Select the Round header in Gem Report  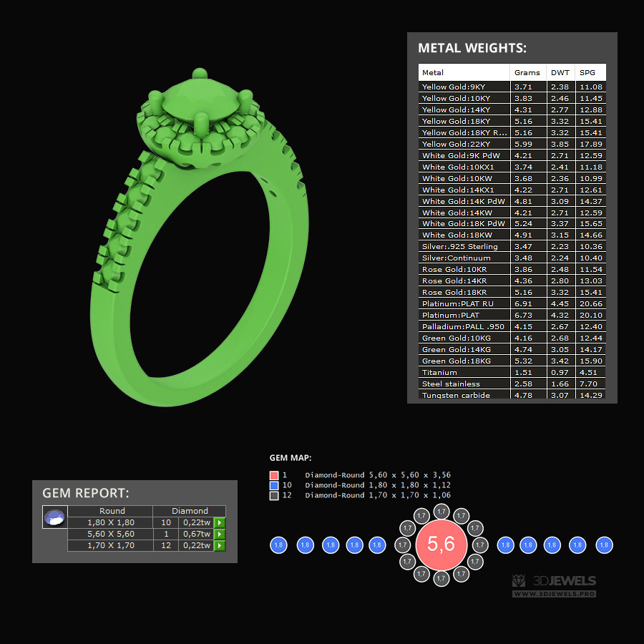[x=112, y=511]
